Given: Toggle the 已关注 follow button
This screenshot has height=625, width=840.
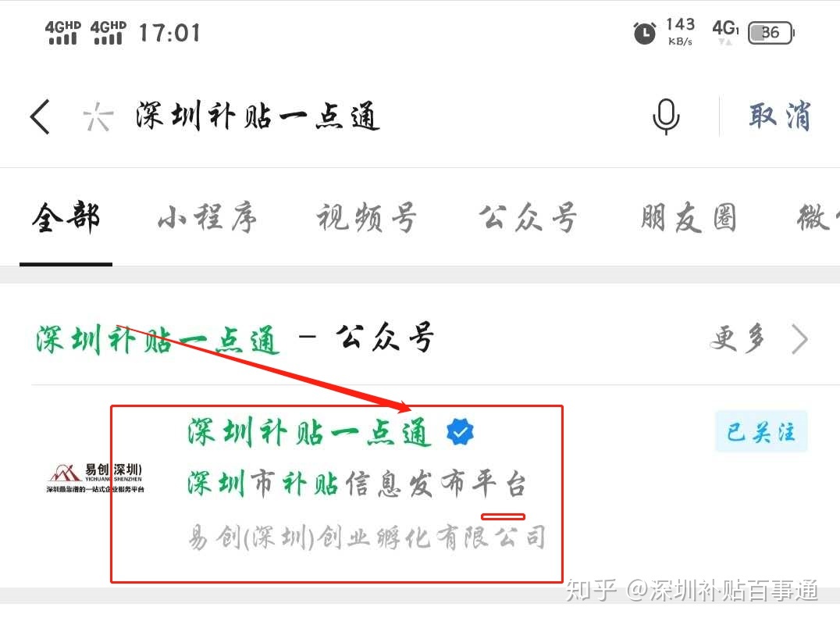Looking at the screenshot, I should coord(760,431).
